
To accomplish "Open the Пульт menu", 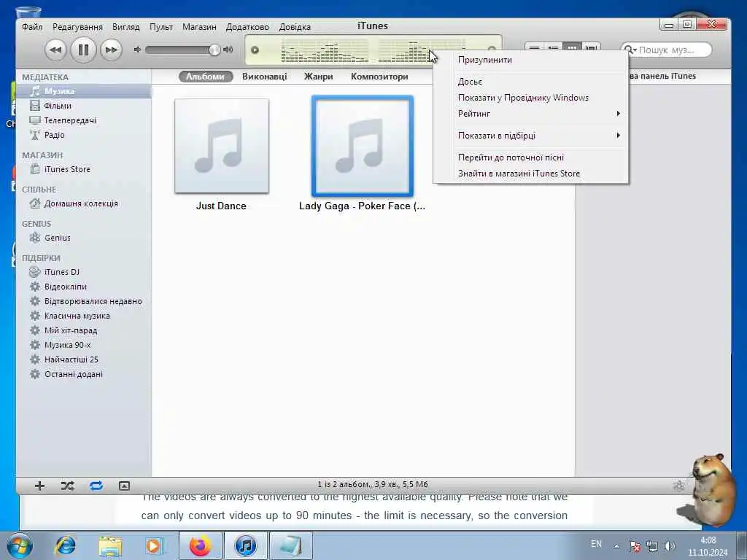I will point(161,27).
